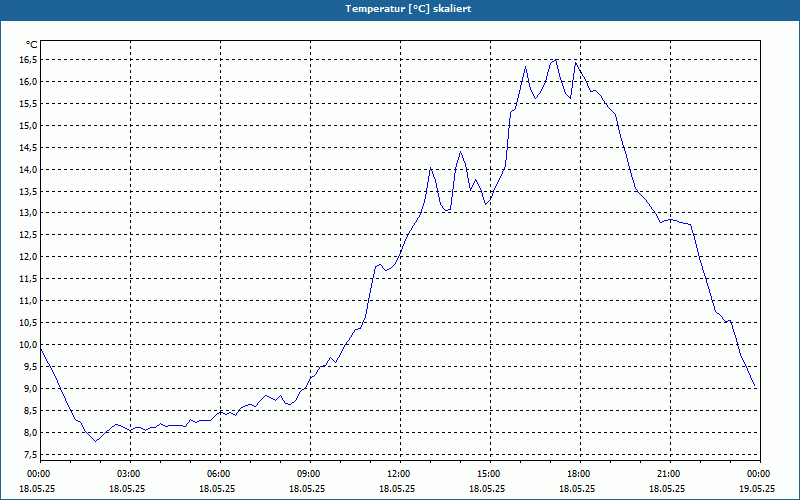The height and width of the screenshot is (500, 800).
Task: Pick the '18:00' time tick label
Action: tap(580, 474)
